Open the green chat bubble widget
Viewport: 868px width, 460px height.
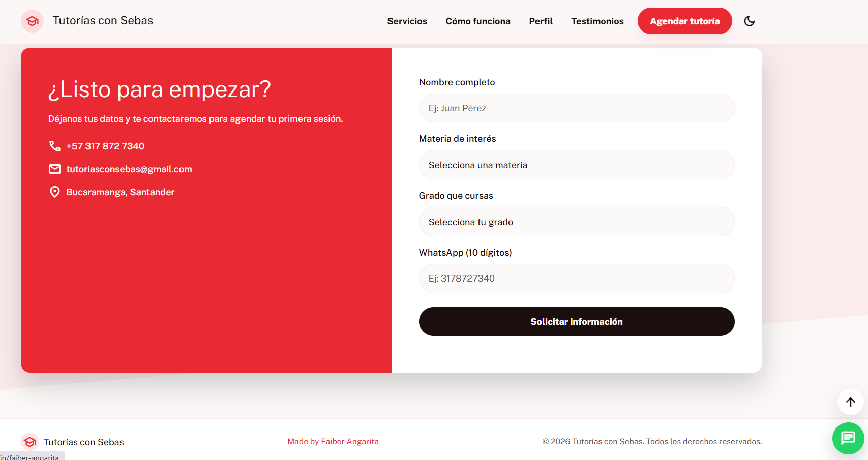point(848,438)
